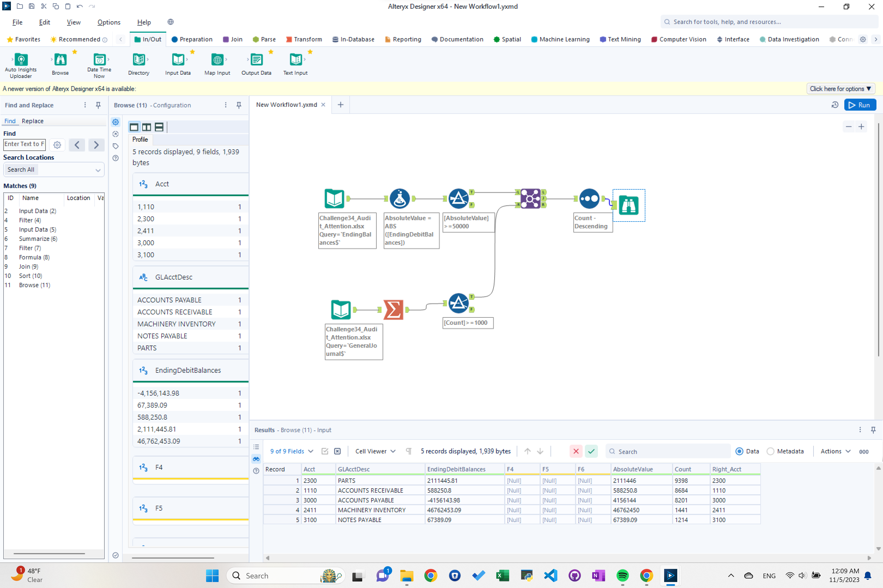The image size is (883, 588).
Task: Toggle the show whitespace paragraph icon
Action: point(409,451)
